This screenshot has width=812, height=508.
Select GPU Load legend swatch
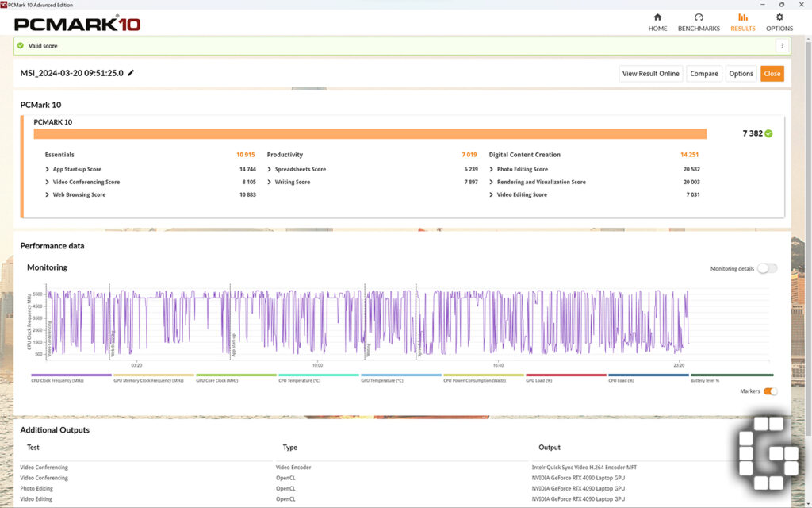pyautogui.click(x=566, y=375)
